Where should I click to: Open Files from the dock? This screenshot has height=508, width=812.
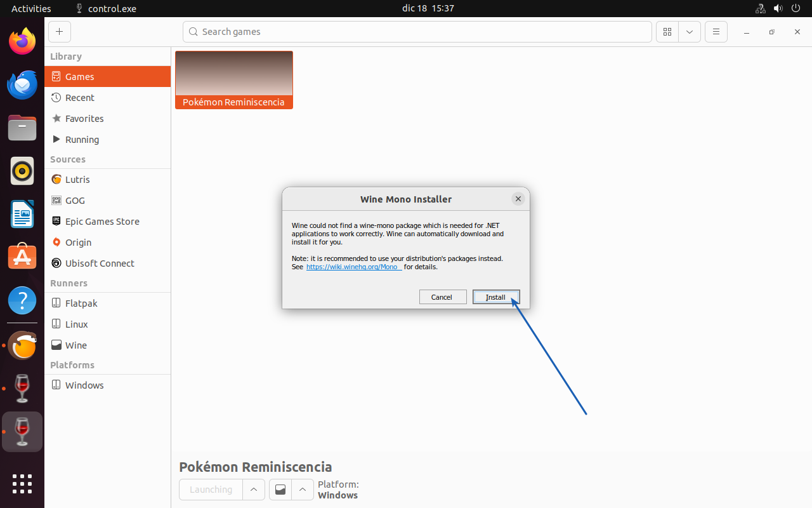[x=22, y=128]
